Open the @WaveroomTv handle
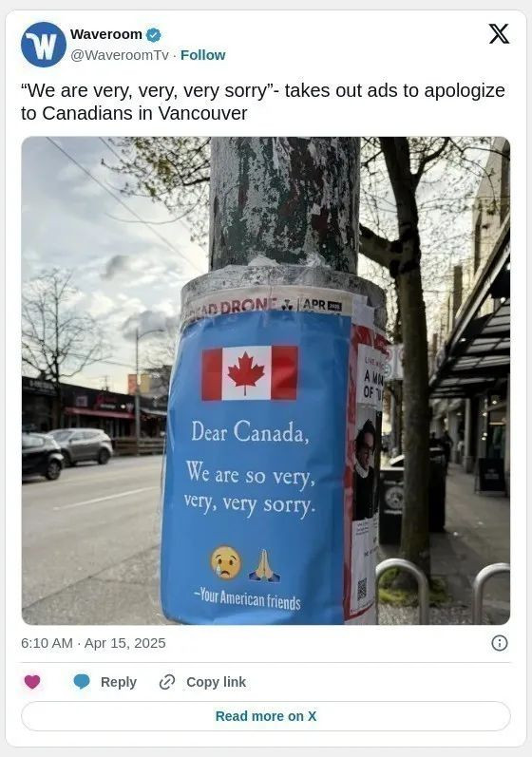 pos(120,55)
